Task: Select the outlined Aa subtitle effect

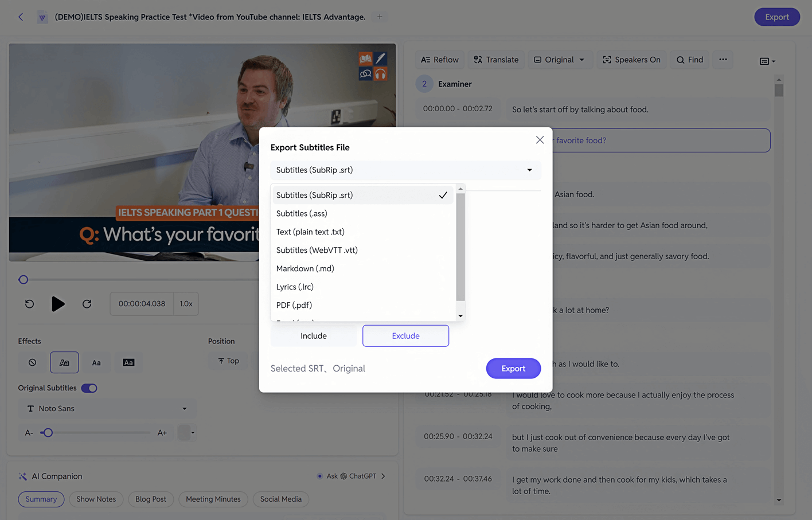Action: (64, 362)
